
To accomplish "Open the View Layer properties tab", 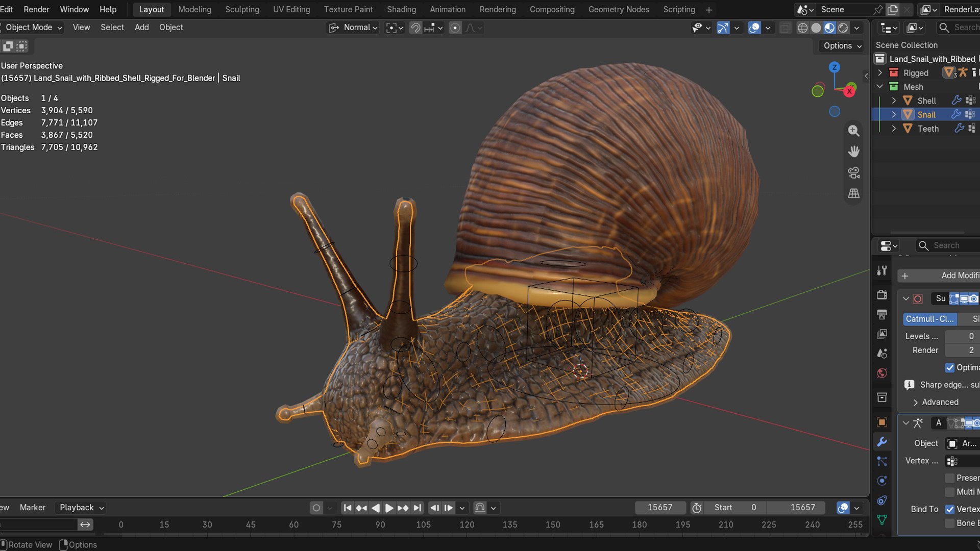I will pyautogui.click(x=882, y=334).
